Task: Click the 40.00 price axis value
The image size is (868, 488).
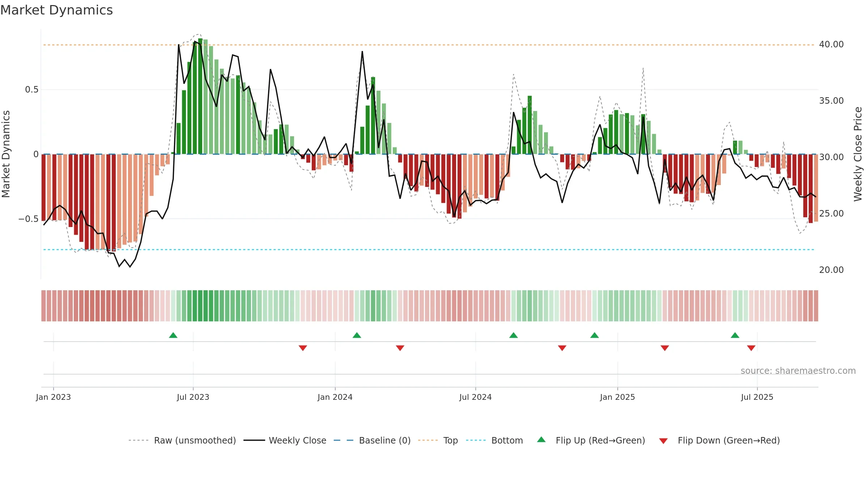Action: point(831,44)
